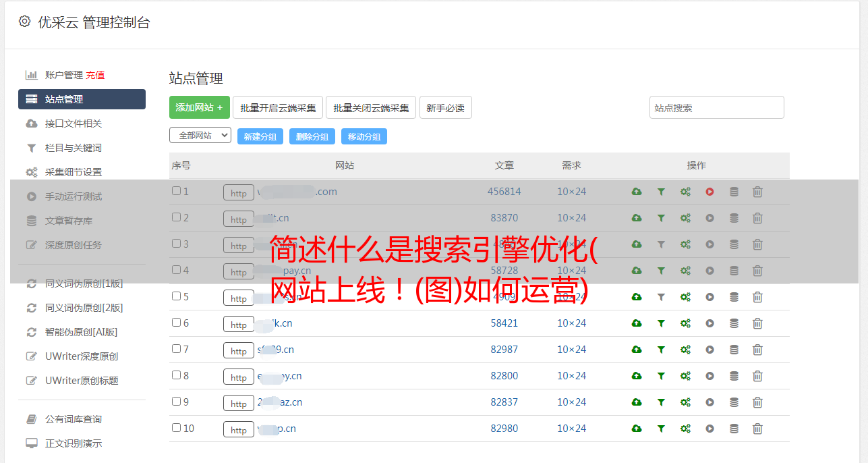Click the 批量开启云端采集 button

pos(278,107)
